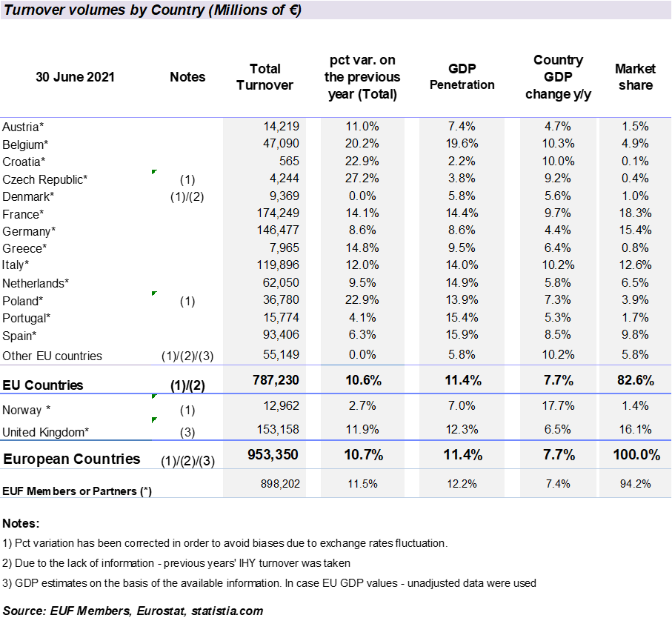Select the cell with value 47,090
The width and height of the screenshot is (672, 621).
point(265,144)
